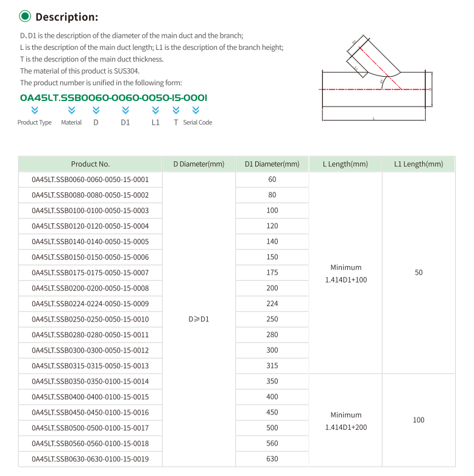This screenshot has height=476, width=474.
Task: Click the green circle icon beside Description
Action: coord(25,16)
